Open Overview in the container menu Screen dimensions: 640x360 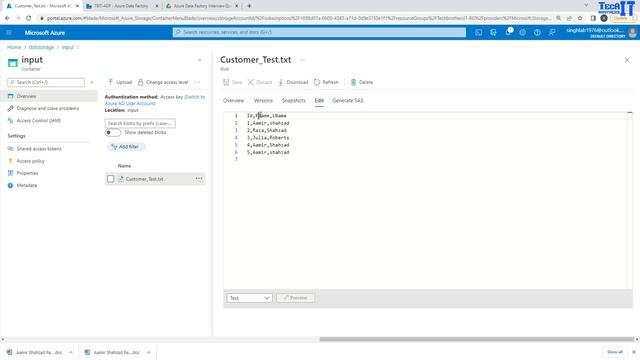click(49, 96)
